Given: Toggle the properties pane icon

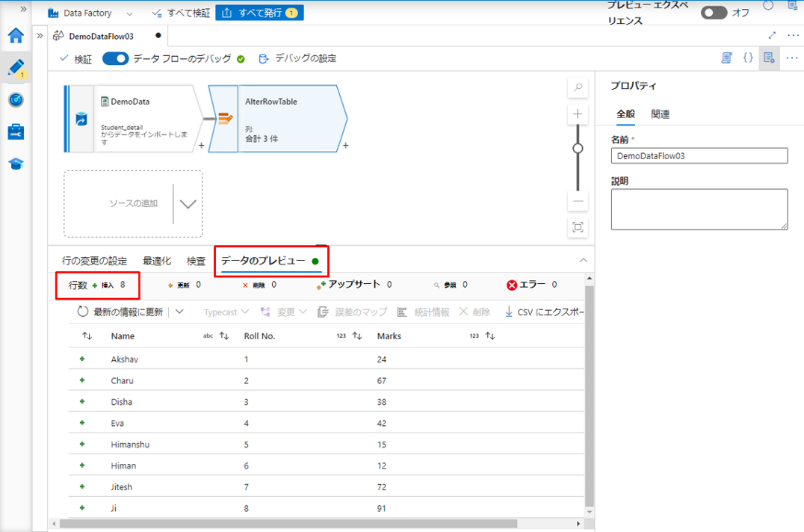Looking at the screenshot, I should (769, 58).
